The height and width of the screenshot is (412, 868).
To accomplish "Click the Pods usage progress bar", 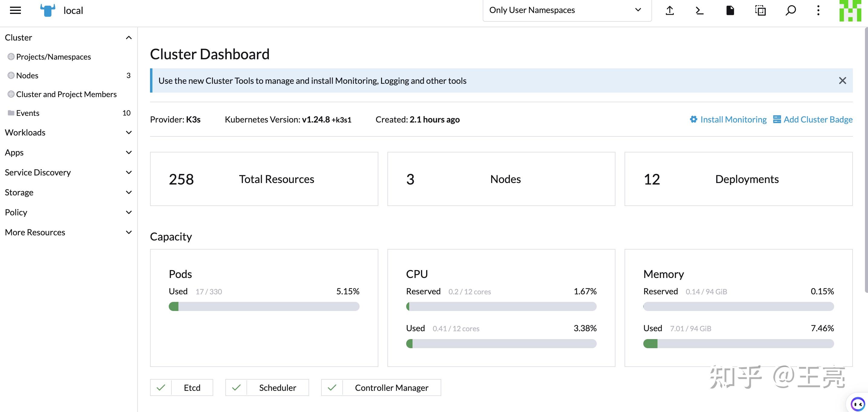I will pyautogui.click(x=264, y=306).
